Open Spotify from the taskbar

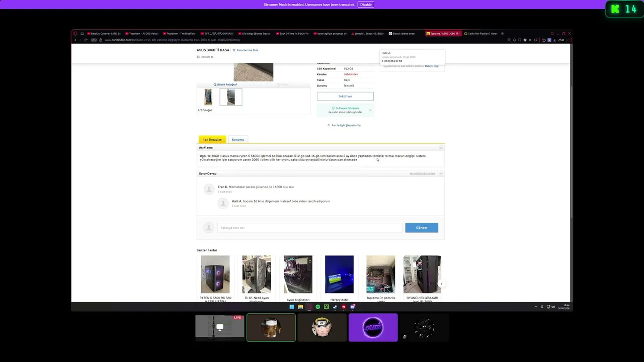click(317, 307)
